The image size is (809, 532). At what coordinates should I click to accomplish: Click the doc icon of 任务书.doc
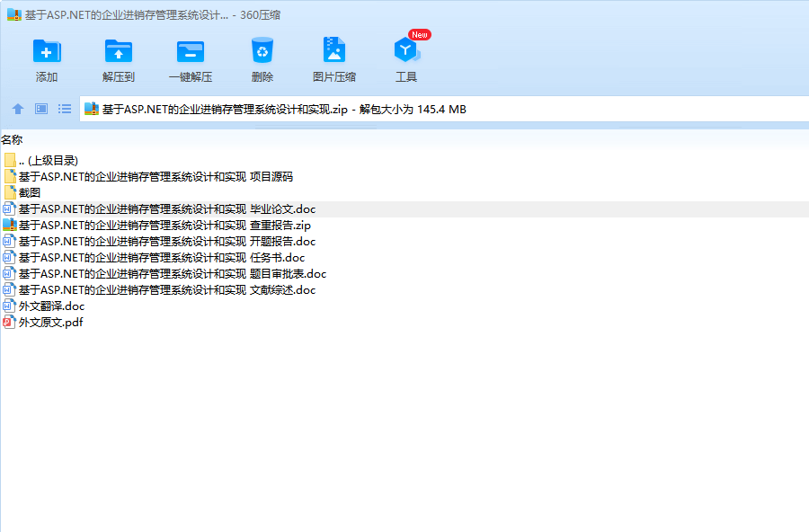(x=9, y=258)
